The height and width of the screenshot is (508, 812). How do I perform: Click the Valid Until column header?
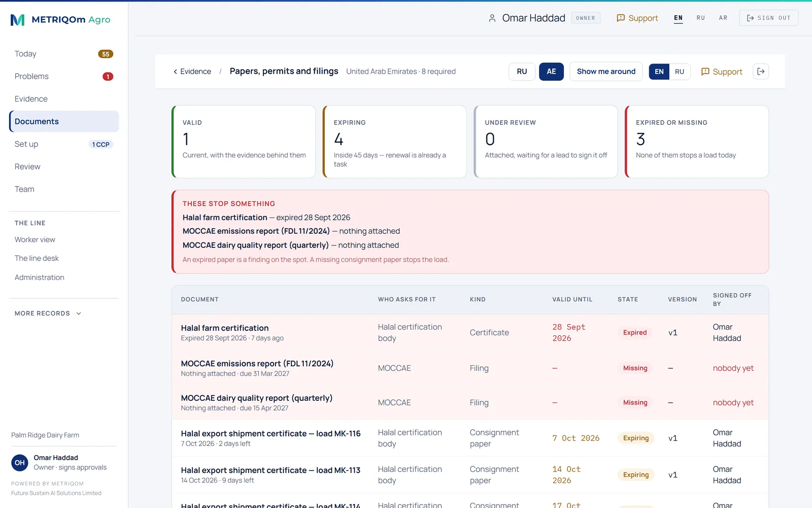point(572,300)
